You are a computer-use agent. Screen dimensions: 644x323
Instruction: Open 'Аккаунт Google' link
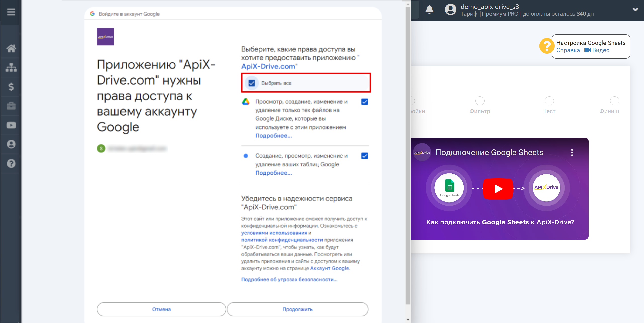click(x=330, y=268)
